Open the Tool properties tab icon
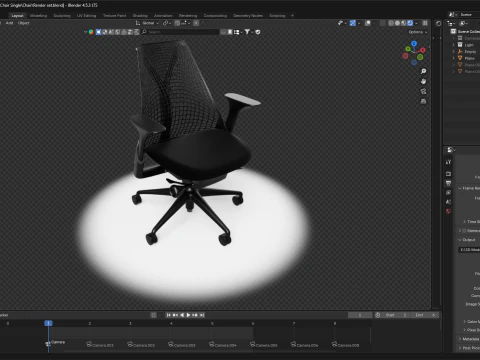This screenshot has height=360, width=480. 448,162
